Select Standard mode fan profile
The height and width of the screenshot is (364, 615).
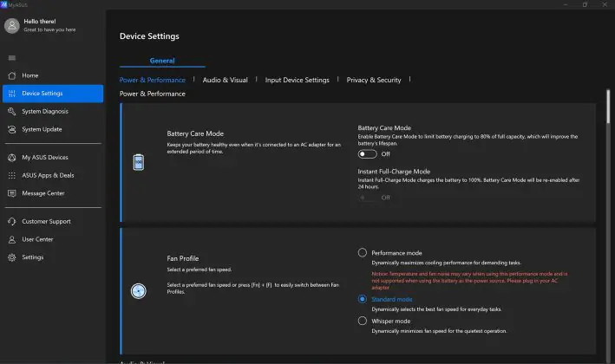coord(363,299)
